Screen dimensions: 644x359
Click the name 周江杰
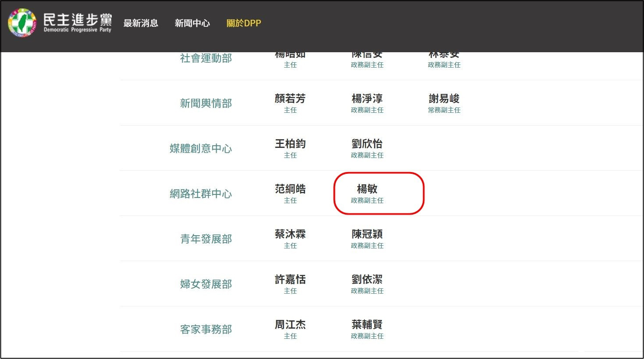pos(290,324)
